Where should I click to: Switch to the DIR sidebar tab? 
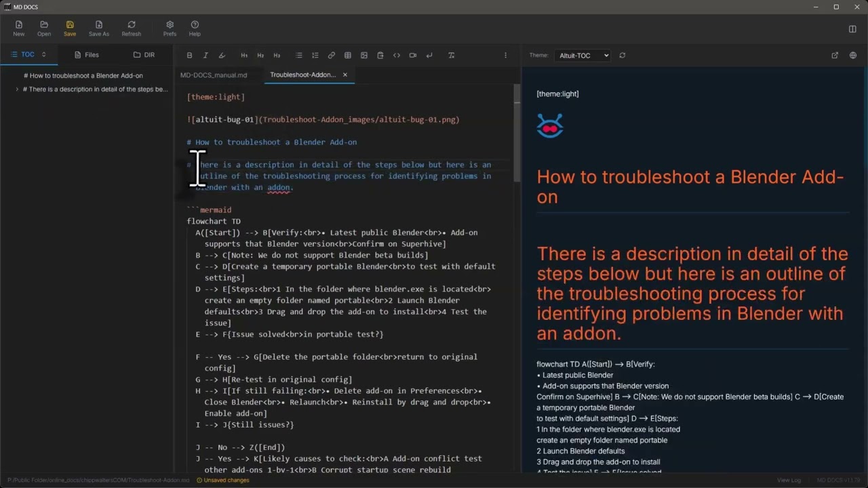pyautogui.click(x=144, y=55)
